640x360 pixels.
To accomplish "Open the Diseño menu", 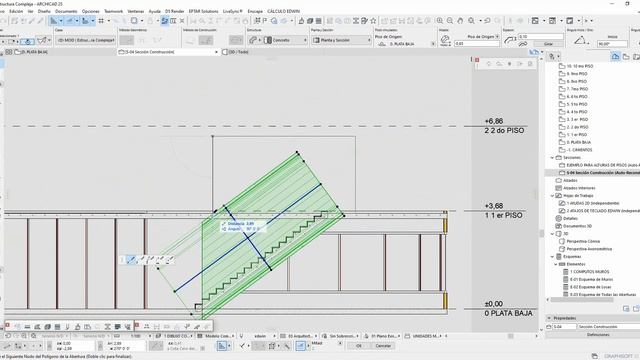I will (x=44, y=11).
